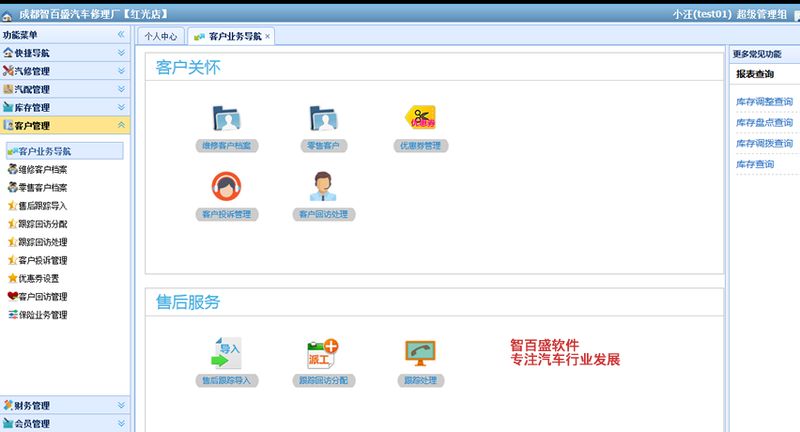Expand the 汽修管理 section chevron
The image size is (800, 432).
tap(121, 71)
